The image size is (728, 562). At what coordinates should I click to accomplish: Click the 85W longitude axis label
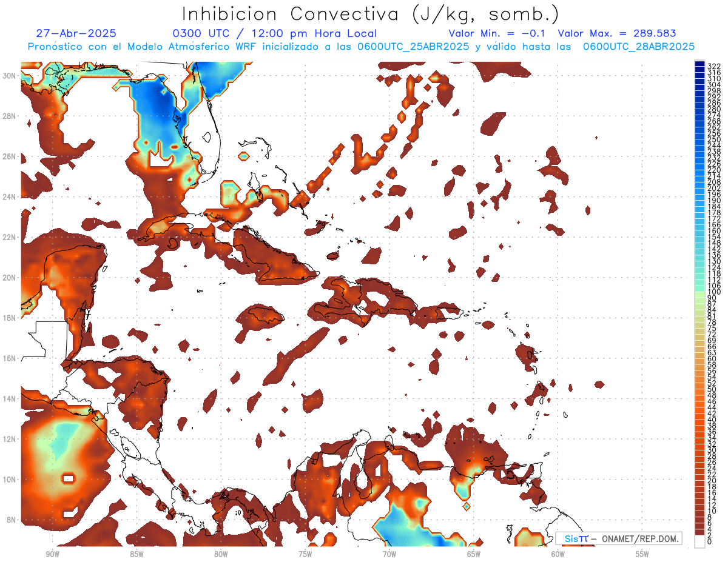pyautogui.click(x=136, y=554)
